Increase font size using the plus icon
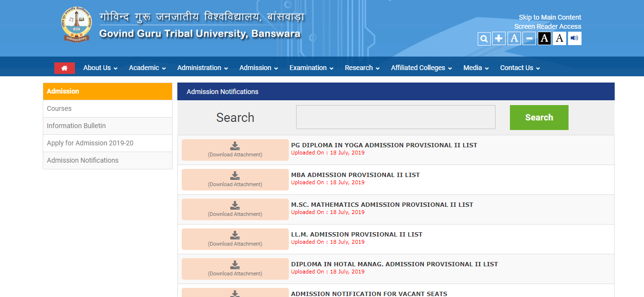Image resolution: width=644 pixels, height=297 pixels. (498, 38)
